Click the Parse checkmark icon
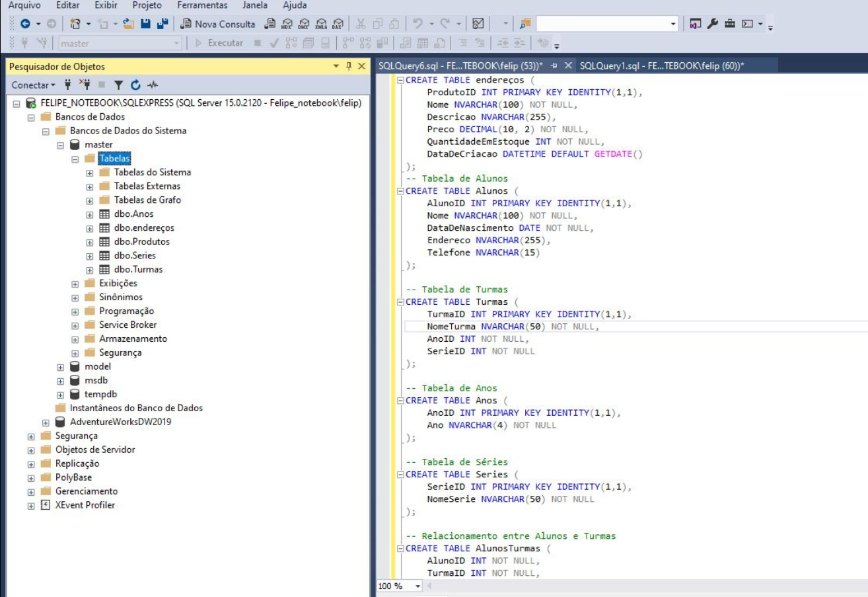This screenshot has height=597, width=868. tap(274, 44)
